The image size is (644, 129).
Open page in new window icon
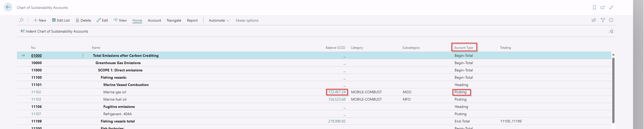click(603, 8)
